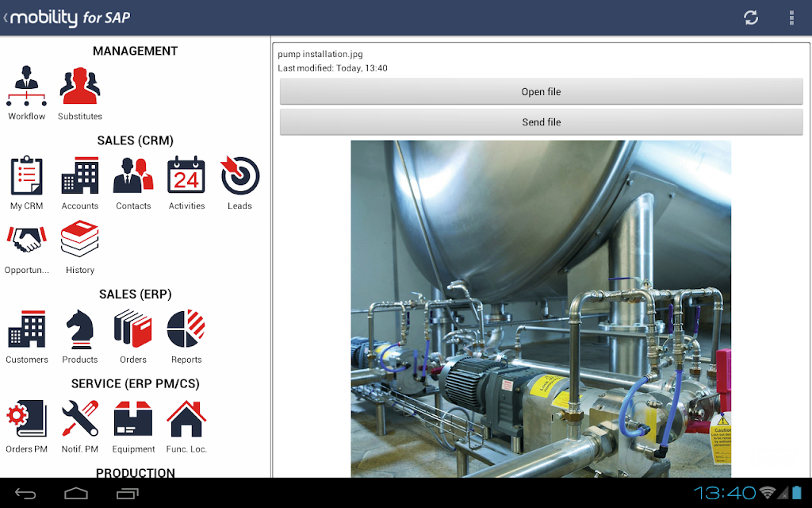The width and height of the screenshot is (812, 508).
Task: Open the three-dot overflow menu
Action: pyautogui.click(x=791, y=17)
